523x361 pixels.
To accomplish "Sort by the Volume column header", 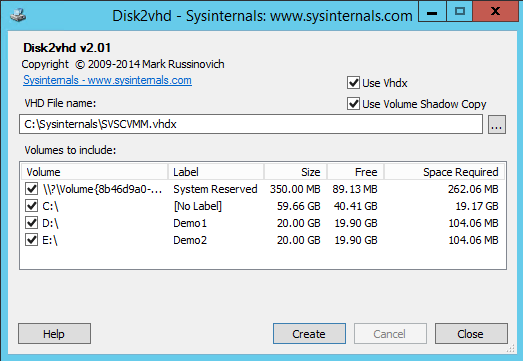I will [x=94, y=172].
